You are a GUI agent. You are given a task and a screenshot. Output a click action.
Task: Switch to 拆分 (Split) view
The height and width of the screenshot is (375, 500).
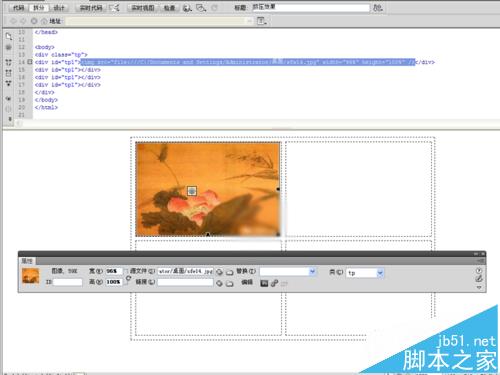[39, 8]
